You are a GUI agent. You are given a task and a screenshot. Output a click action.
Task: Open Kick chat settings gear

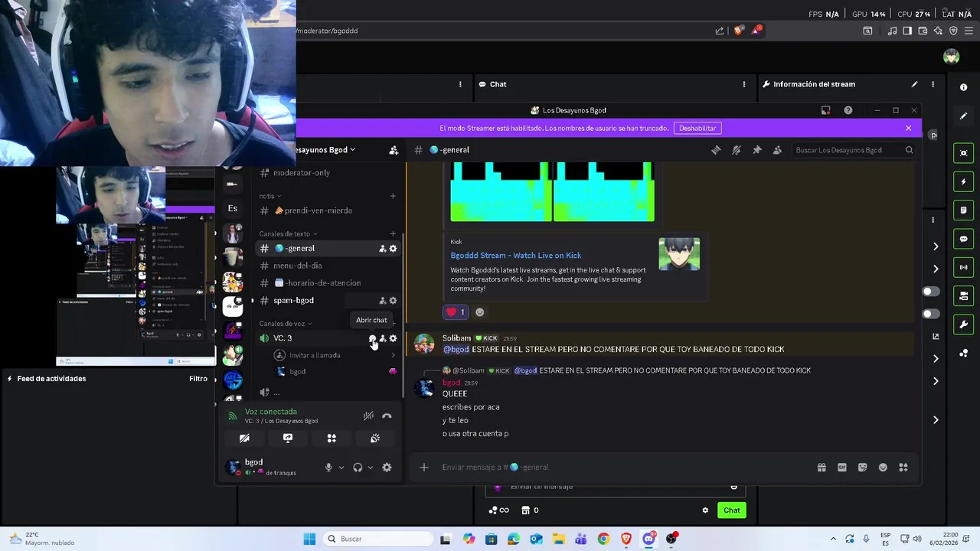pyautogui.click(x=705, y=510)
